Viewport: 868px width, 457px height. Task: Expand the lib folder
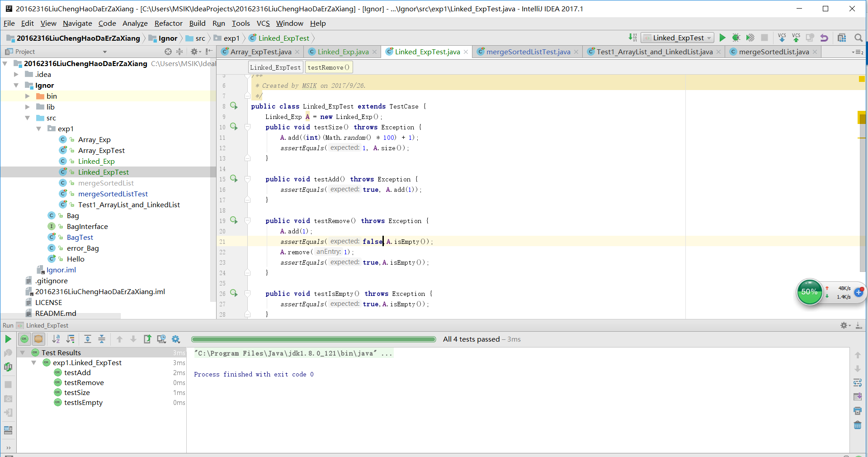[28, 107]
